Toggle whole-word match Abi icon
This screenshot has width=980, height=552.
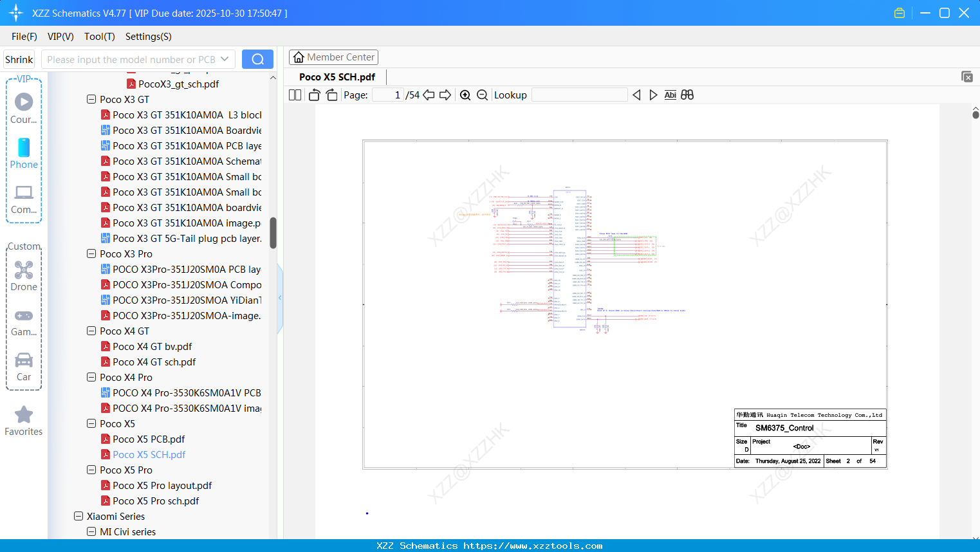pos(670,95)
